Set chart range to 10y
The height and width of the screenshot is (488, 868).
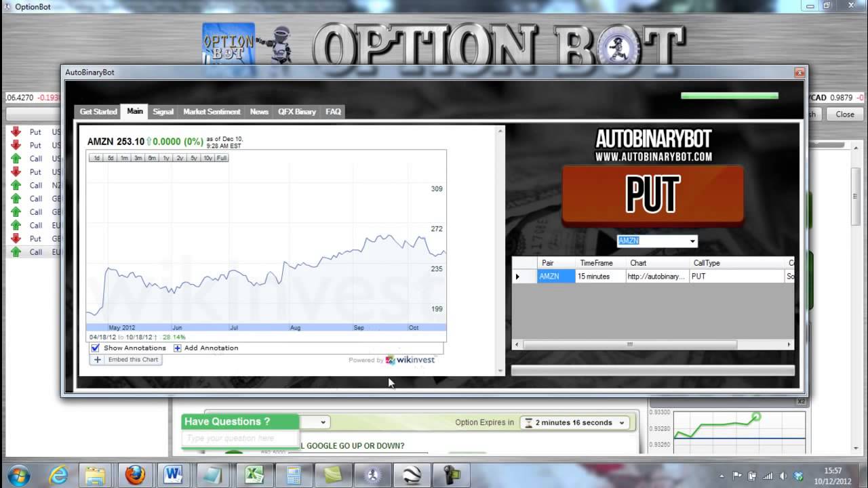[x=208, y=158]
